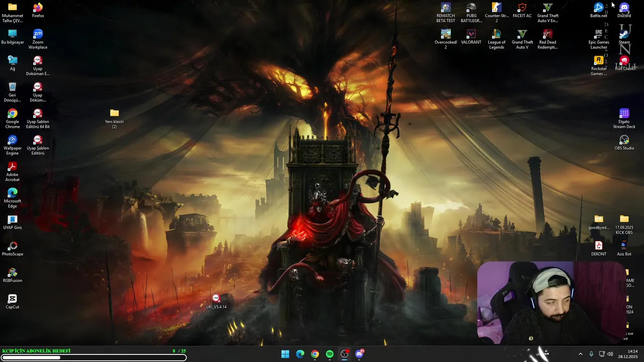Select the Overcooked! 2 game icon
Viewport: 644px width, 362px height.
(446, 39)
